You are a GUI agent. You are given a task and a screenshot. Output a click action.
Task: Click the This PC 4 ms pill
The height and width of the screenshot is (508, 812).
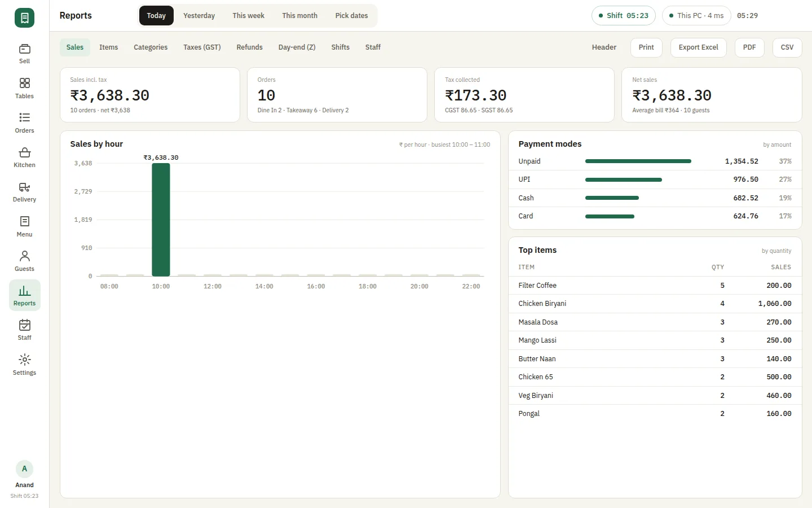click(696, 16)
